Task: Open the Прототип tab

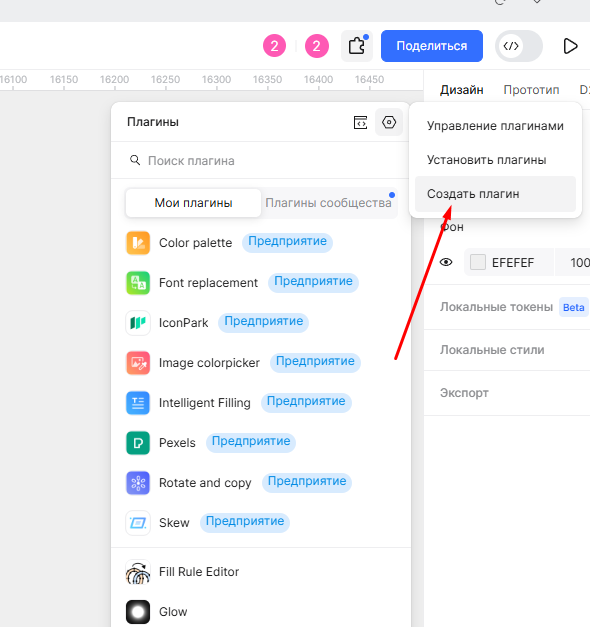Action: pos(531,90)
